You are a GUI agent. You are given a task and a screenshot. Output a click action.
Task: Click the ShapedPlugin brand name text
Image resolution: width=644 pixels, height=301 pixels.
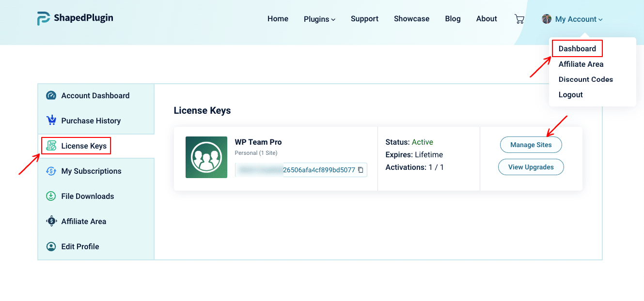(83, 18)
